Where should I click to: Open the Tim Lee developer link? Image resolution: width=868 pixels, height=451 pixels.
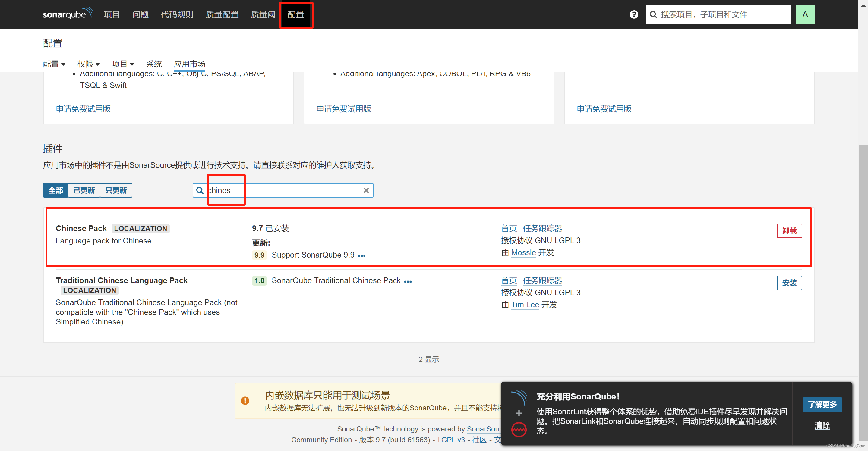coord(525,305)
